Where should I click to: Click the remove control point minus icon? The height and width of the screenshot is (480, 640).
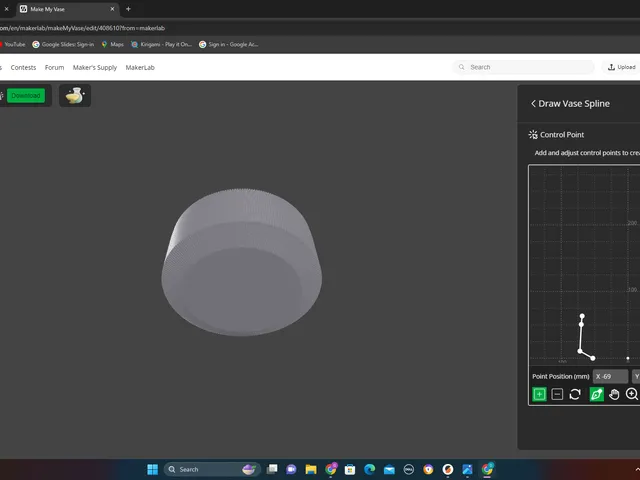tap(557, 394)
